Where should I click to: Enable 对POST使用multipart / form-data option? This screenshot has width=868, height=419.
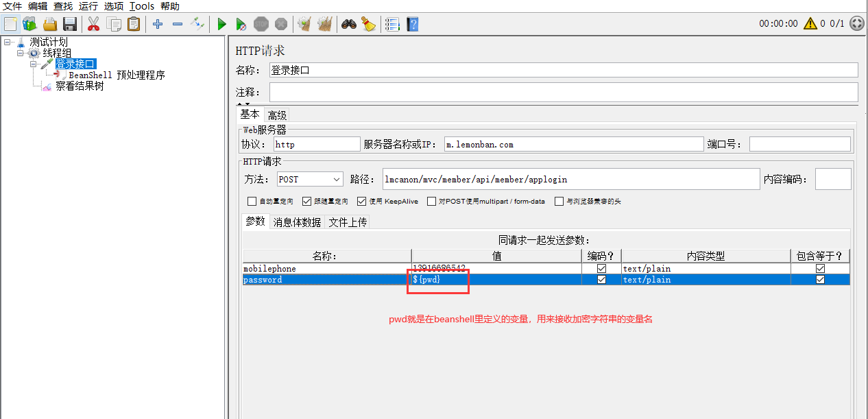(431, 201)
